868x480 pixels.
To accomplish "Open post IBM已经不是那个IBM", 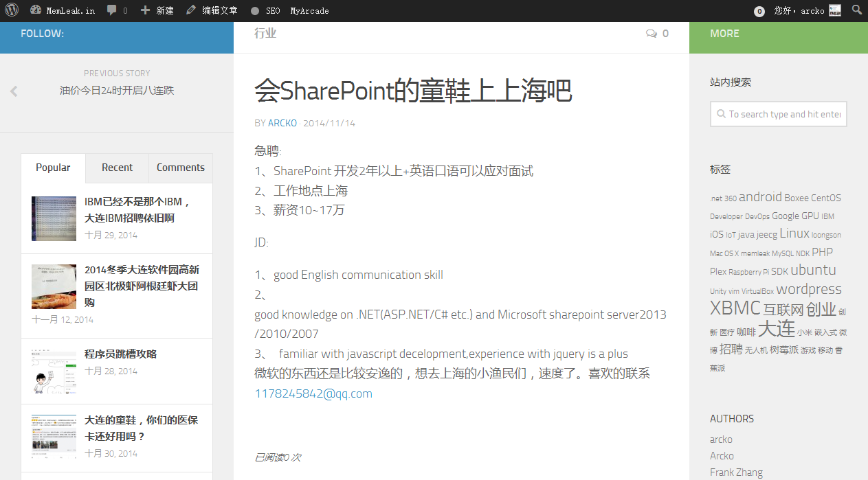I will 137,209.
